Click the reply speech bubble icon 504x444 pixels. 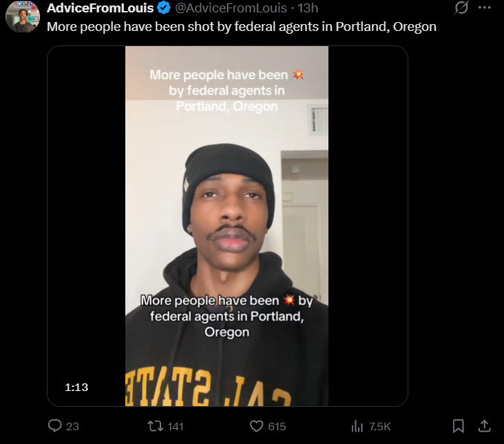(54, 426)
